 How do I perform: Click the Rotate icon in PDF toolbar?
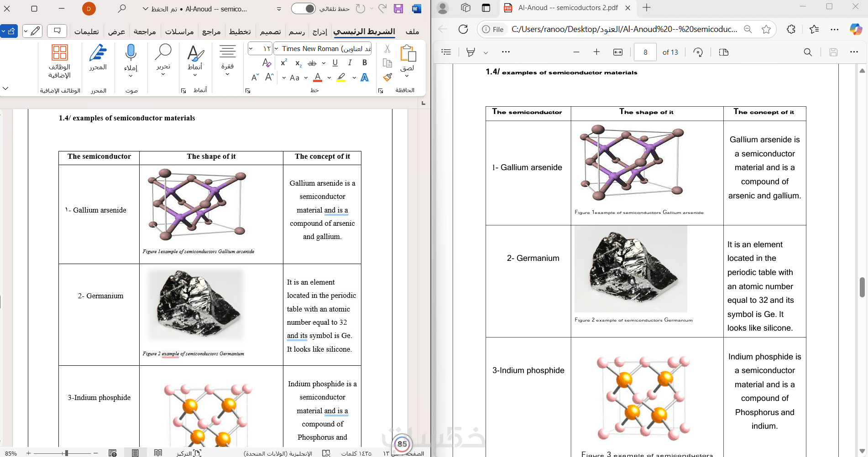[x=698, y=52]
